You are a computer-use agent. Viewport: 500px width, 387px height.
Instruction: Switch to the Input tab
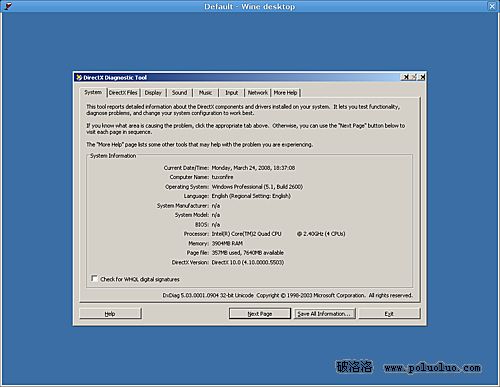(x=231, y=93)
